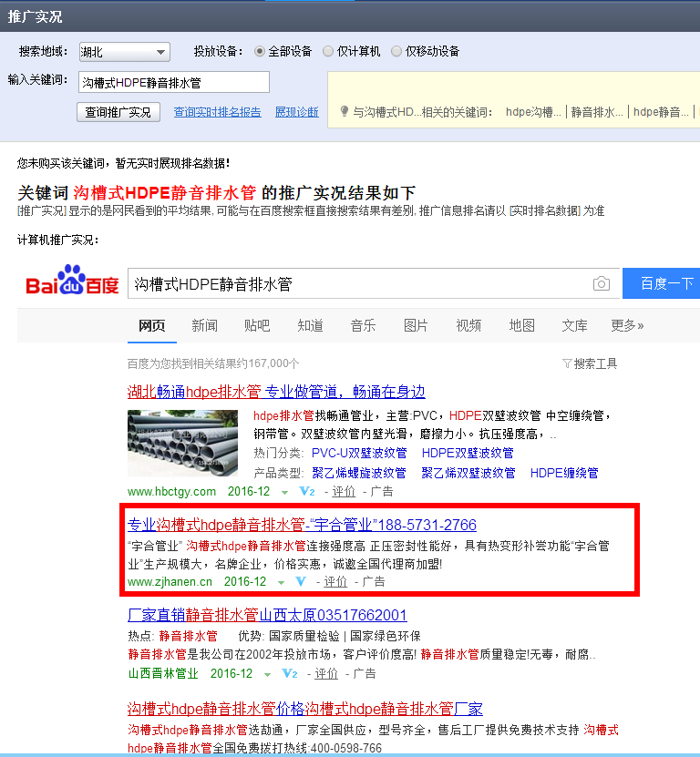
Task: Click the www.zjhanen.cn URL
Action: tap(170, 582)
